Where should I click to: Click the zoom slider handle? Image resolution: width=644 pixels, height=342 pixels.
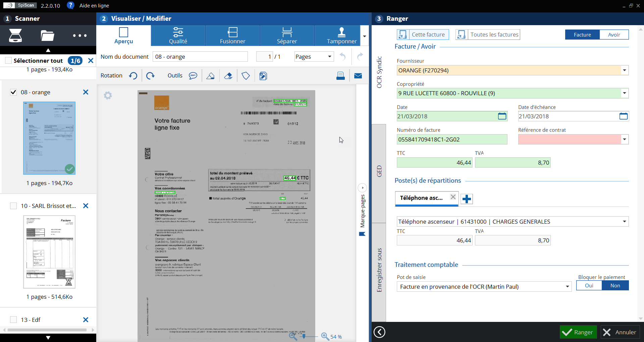pyautogui.click(x=304, y=336)
